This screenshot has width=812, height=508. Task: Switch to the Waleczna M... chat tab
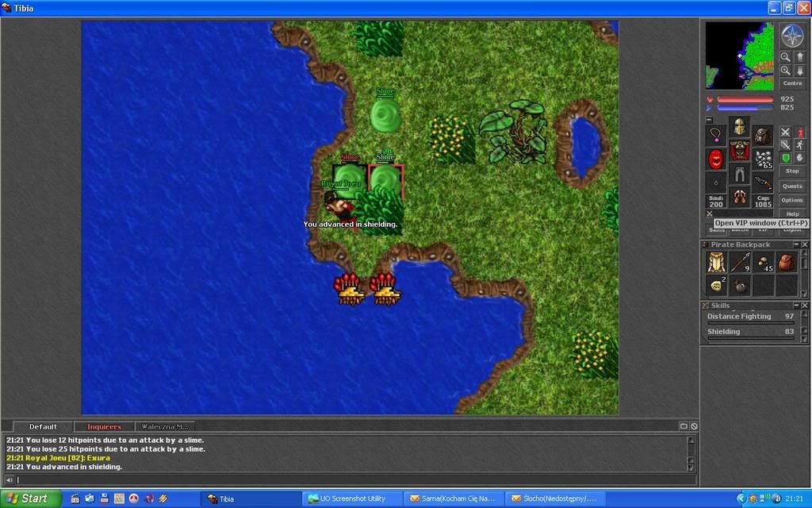(x=165, y=426)
